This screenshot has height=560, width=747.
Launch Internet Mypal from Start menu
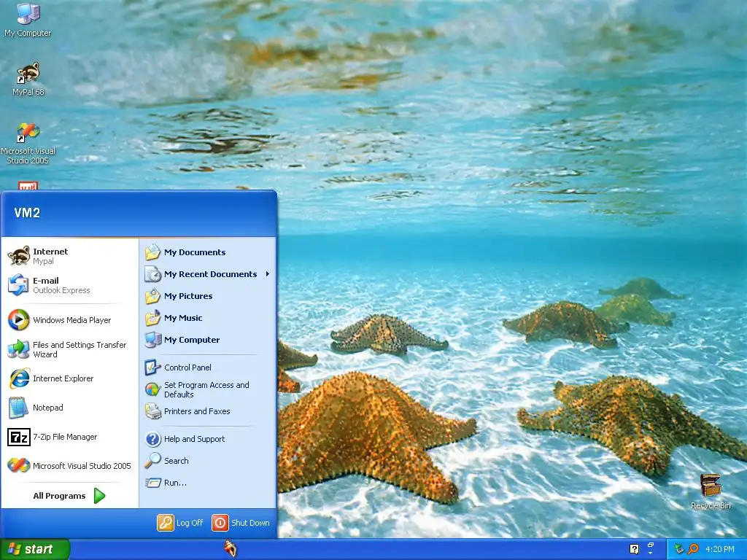[x=69, y=256]
